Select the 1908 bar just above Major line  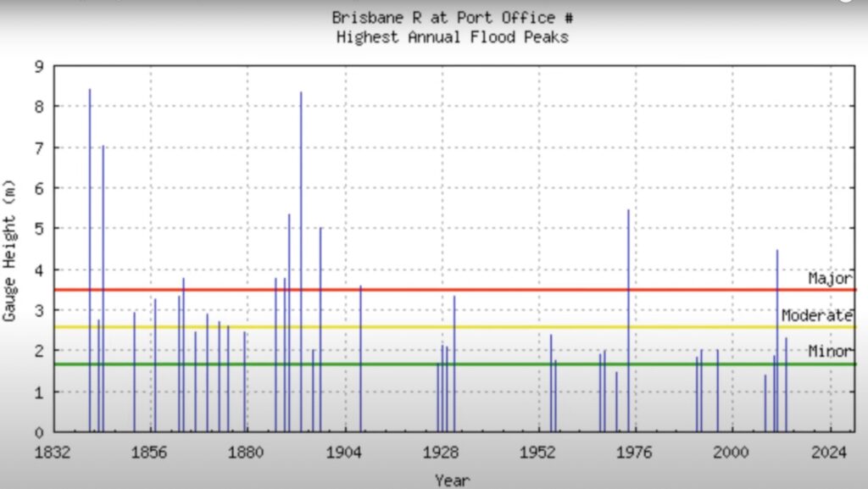[x=360, y=358]
